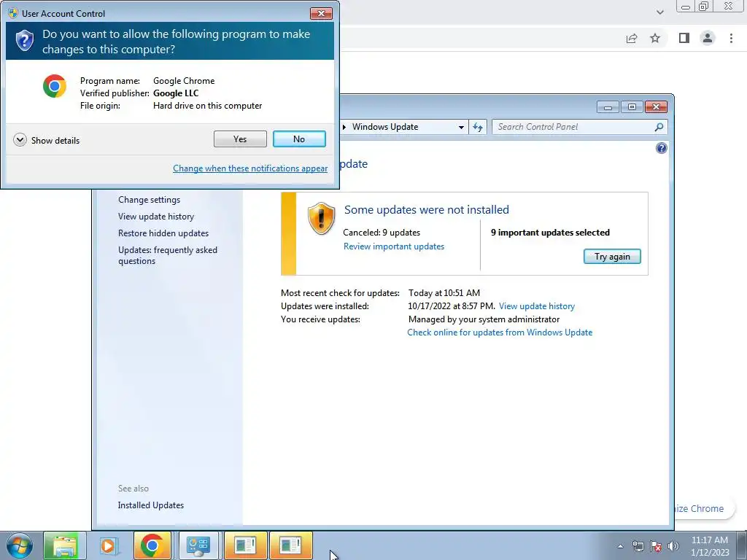Click the yellow warning shield icon

point(321,218)
